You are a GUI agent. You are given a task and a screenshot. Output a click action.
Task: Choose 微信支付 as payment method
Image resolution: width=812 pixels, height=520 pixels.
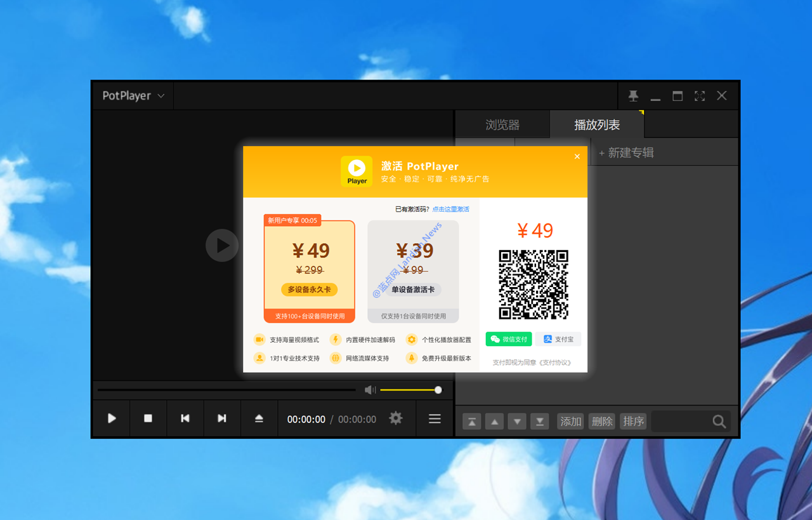pos(509,339)
